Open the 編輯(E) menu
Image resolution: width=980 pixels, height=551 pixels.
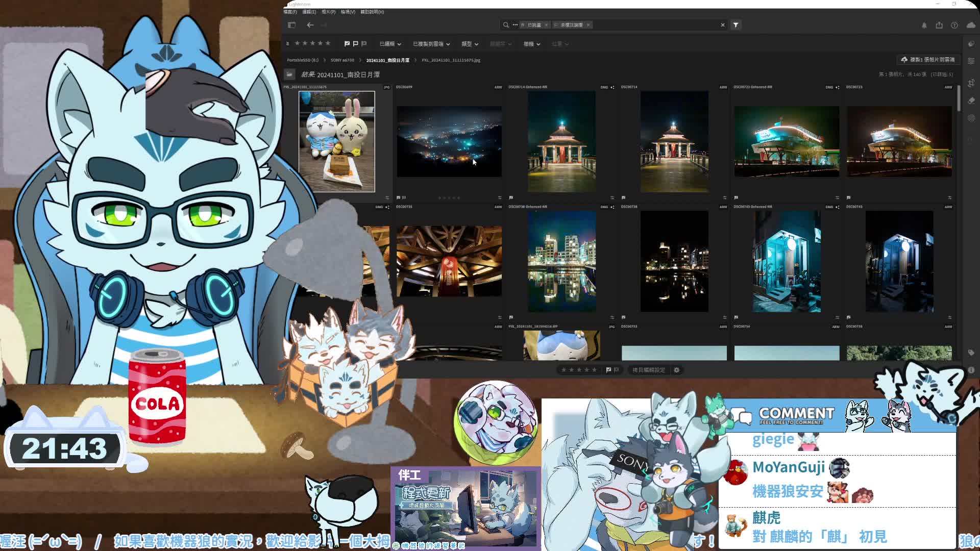(309, 12)
